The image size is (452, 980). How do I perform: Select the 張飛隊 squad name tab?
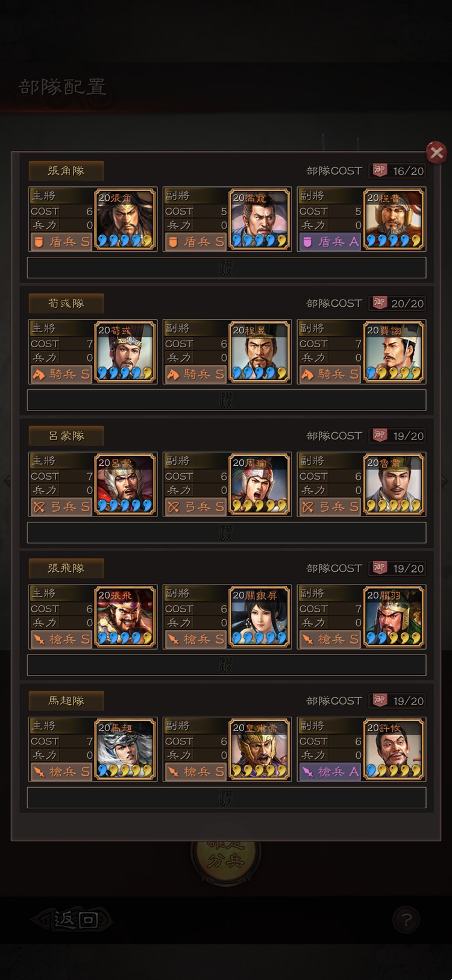[x=66, y=568]
